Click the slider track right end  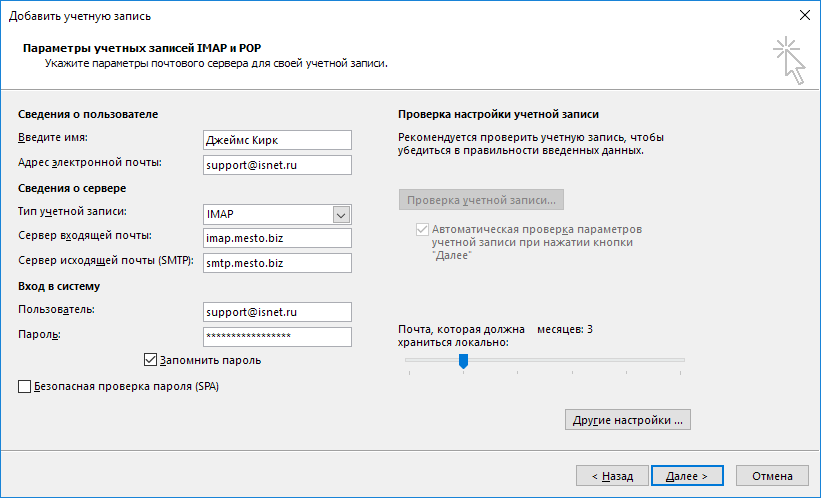coord(682,360)
